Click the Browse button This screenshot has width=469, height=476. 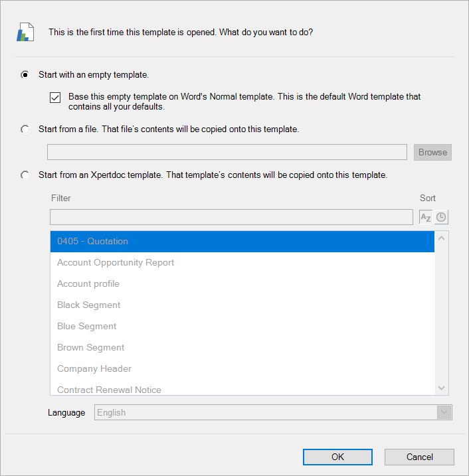pyautogui.click(x=432, y=152)
